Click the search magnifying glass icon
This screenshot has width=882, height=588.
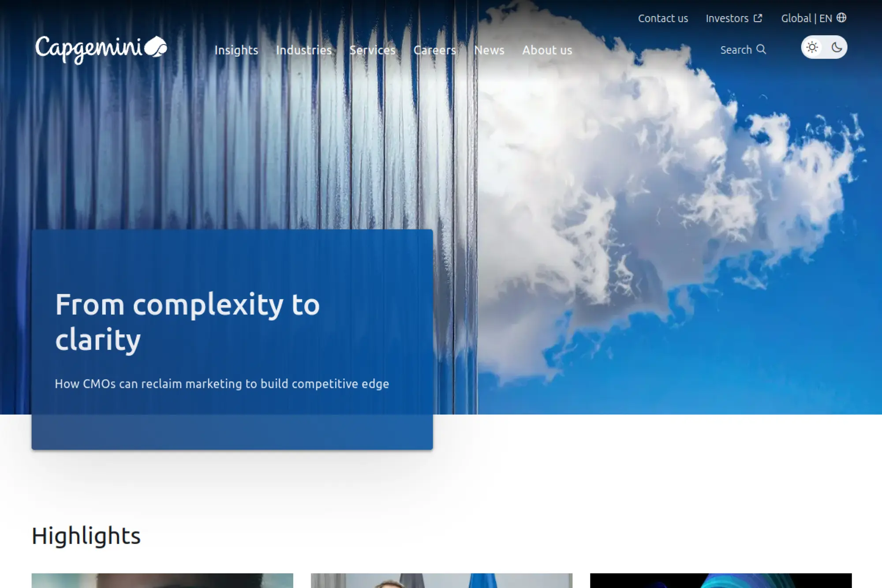click(x=761, y=49)
